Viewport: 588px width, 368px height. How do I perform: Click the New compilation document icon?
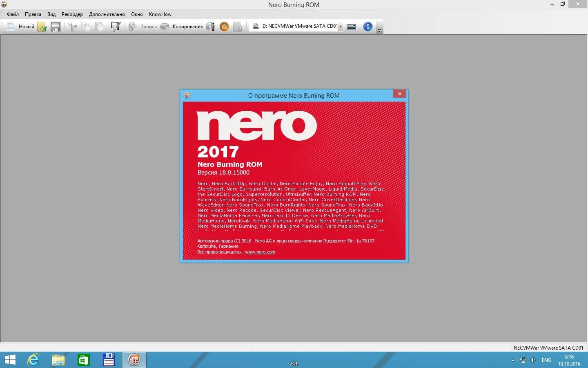11,27
